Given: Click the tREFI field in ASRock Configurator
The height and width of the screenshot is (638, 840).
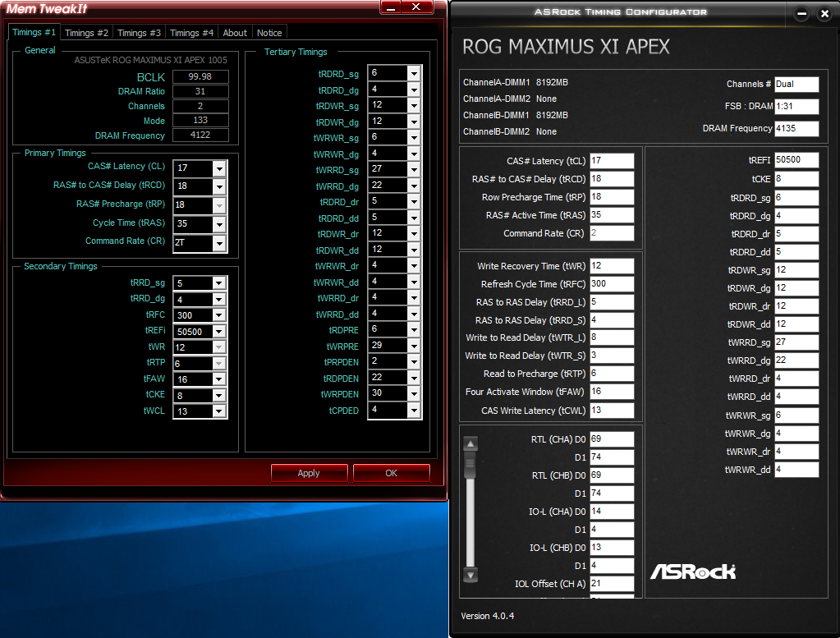Looking at the screenshot, I should [x=796, y=159].
